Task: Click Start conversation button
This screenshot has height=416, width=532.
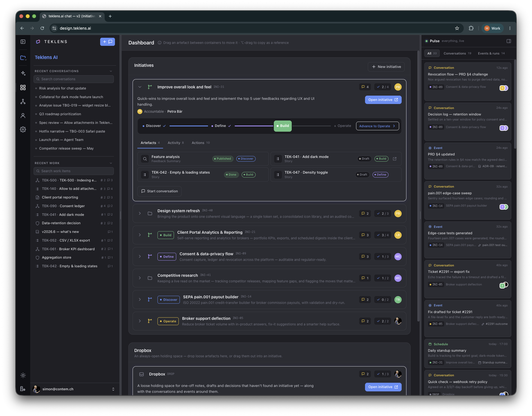Action: pos(159,191)
